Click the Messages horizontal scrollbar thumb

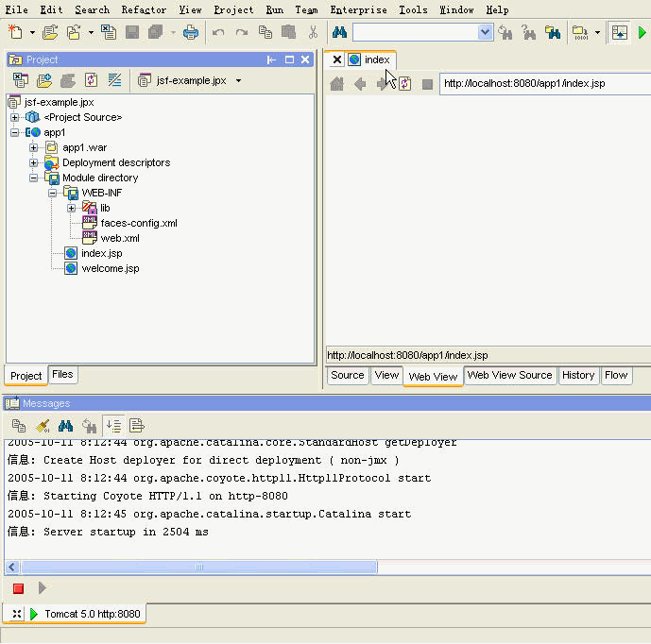(x=199, y=567)
